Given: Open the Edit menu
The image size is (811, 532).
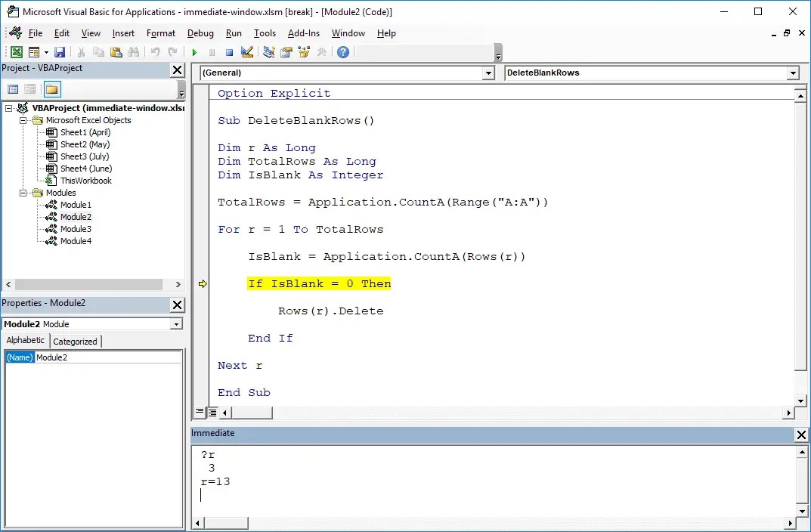Looking at the screenshot, I should tap(61, 33).
